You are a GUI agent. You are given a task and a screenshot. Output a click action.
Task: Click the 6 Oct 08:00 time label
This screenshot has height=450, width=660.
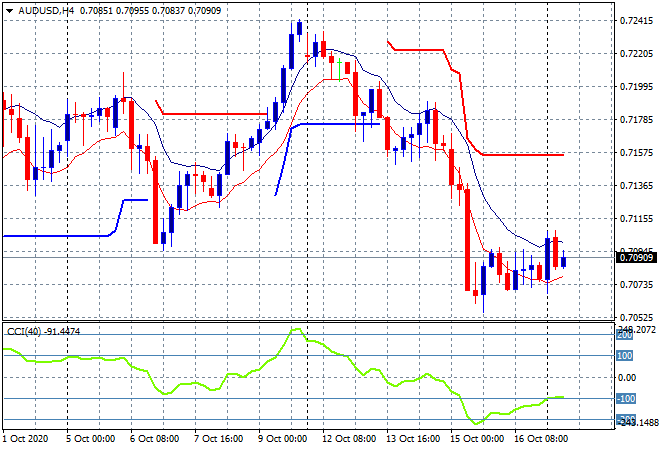[154, 439]
